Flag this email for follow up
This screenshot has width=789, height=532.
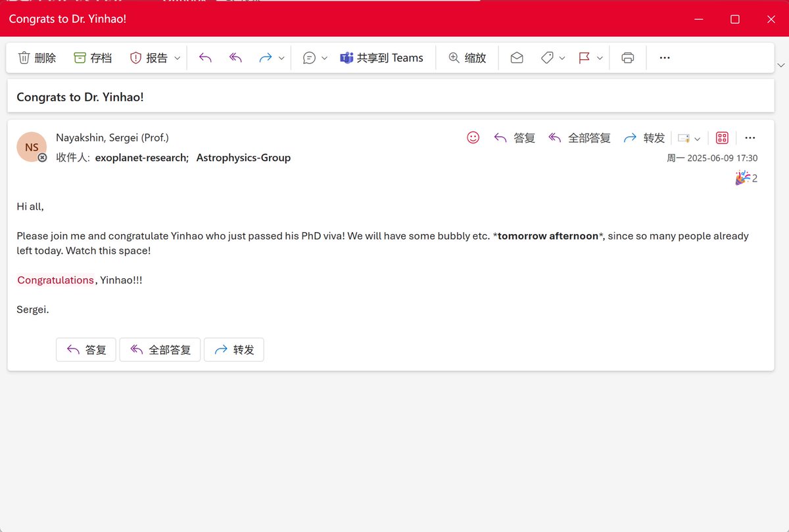(585, 57)
